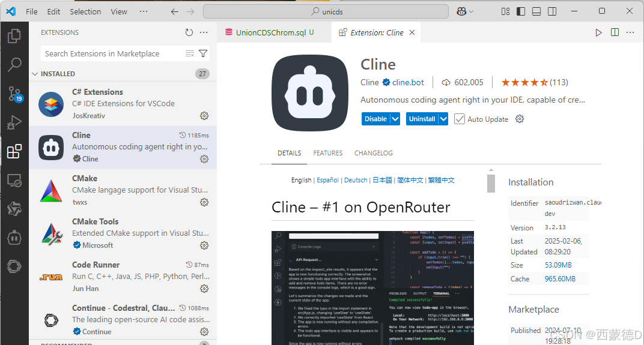The image size is (644, 345).
Task: Open cline.bot publisher link
Action: (408, 82)
